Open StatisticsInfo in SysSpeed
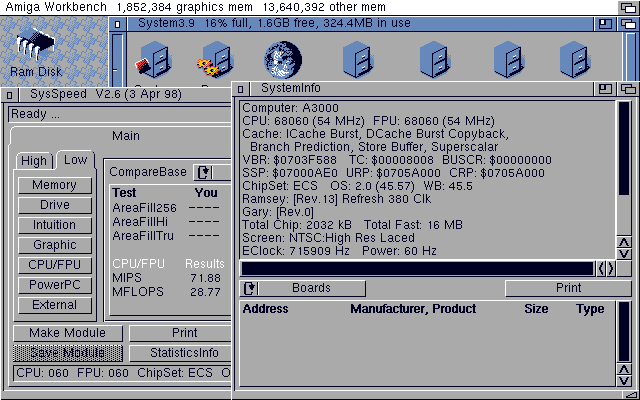 click(x=180, y=353)
